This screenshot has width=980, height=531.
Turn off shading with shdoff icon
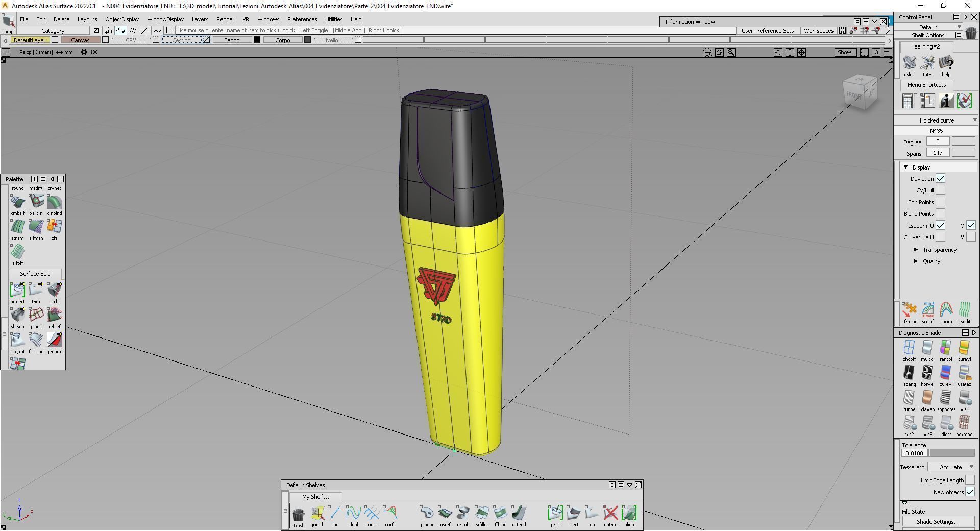pyautogui.click(x=909, y=348)
